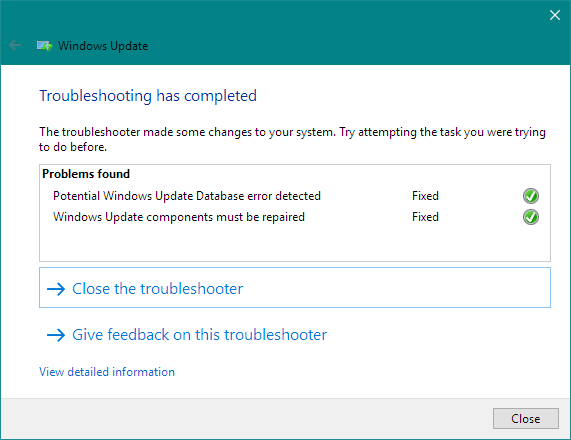Click the Troubleshooting has completed title
Image resolution: width=571 pixels, height=440 pixels.
click(148, 96)
